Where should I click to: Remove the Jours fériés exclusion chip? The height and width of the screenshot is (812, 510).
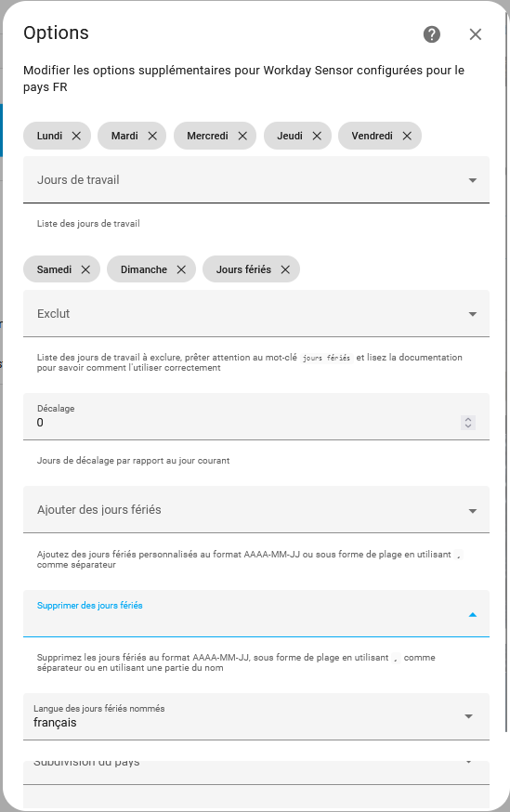tap(285, 269)
